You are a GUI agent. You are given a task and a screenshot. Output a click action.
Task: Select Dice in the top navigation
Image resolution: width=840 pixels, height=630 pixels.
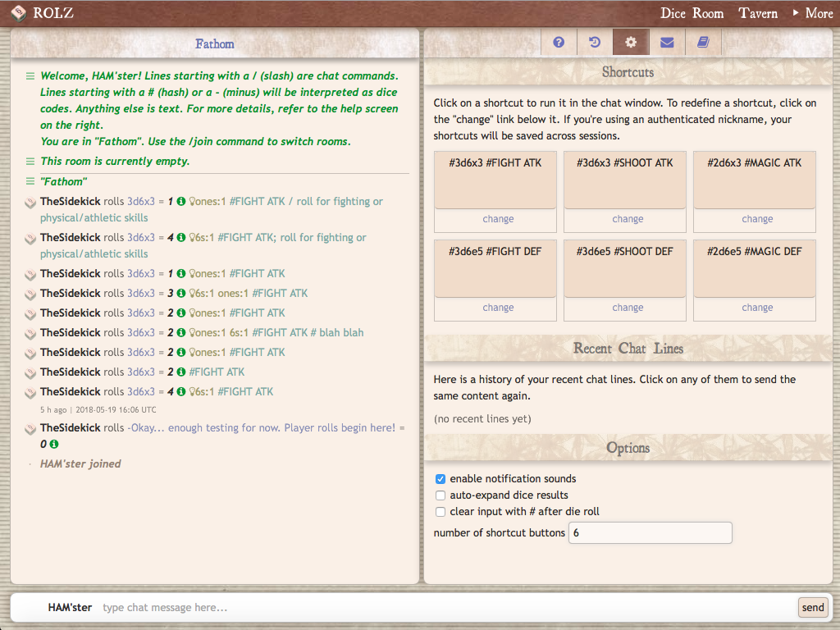click(x=675, y=13)
